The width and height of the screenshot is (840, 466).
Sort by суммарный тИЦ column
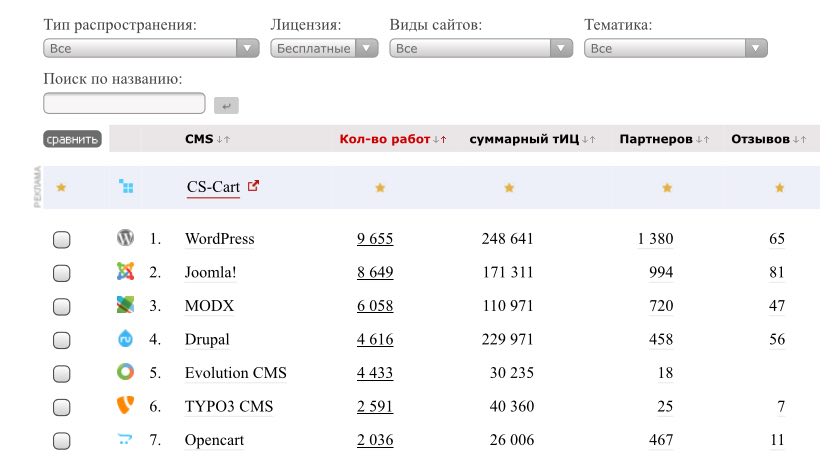coord(532,139)
